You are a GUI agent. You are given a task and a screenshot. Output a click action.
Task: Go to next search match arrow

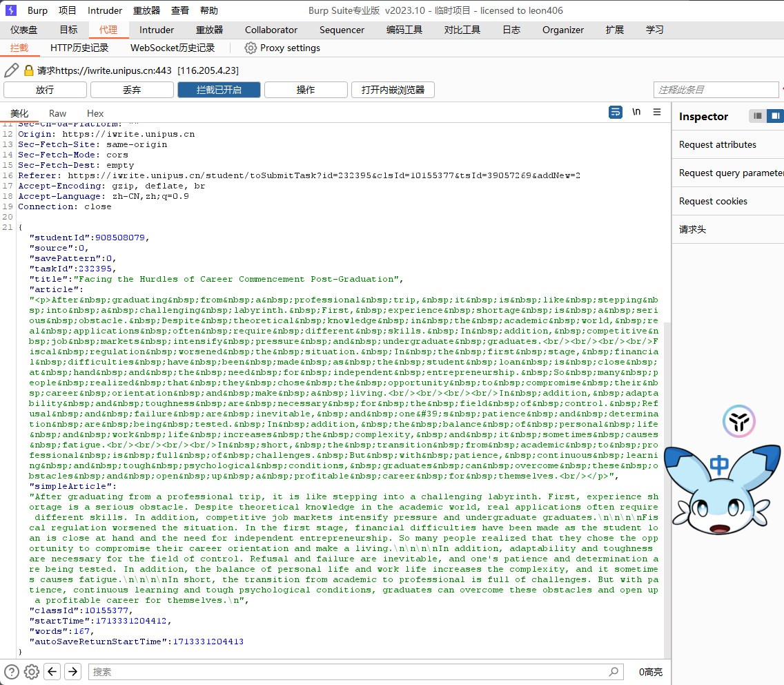(73, 671)
